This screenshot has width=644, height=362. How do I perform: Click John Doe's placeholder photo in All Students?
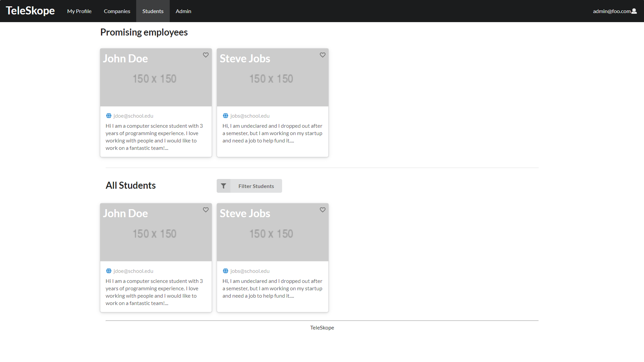point(156,232)
